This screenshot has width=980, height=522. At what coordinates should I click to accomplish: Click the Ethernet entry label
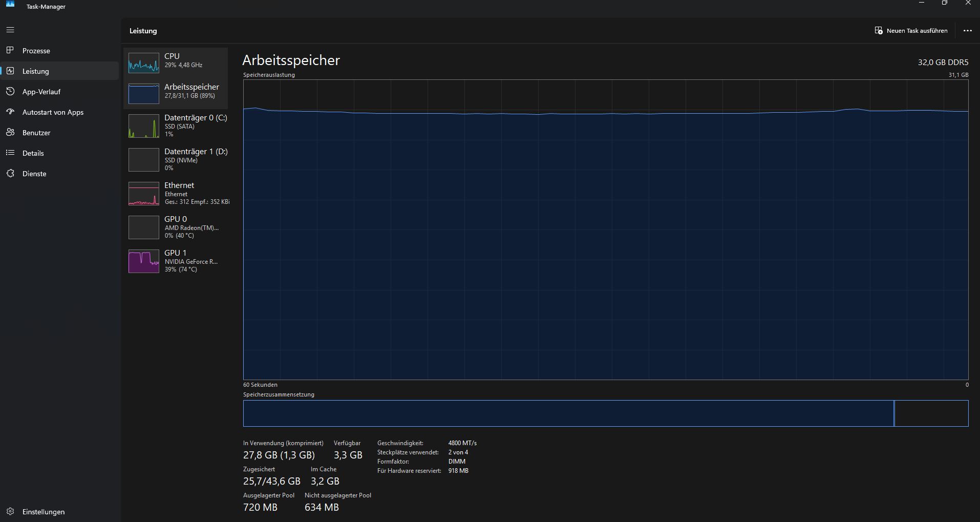pyautogui.click(x=179, y=185)
